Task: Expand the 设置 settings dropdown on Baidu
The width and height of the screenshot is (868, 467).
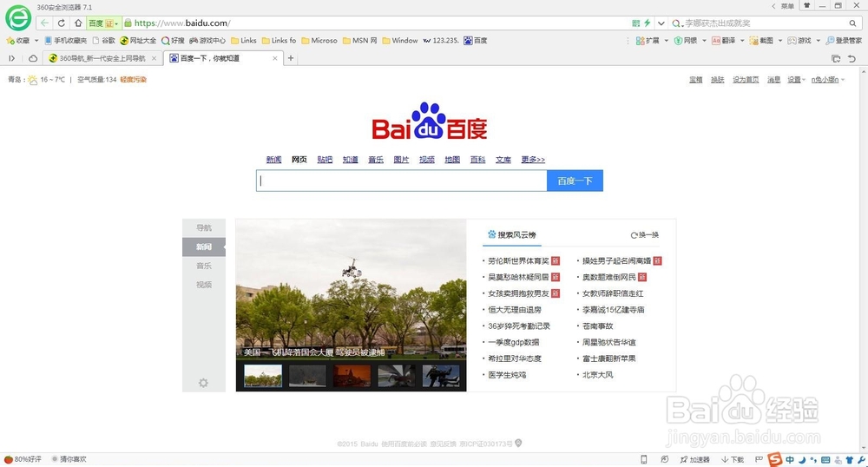Action: pyautogui.click(x=797, y=80)
